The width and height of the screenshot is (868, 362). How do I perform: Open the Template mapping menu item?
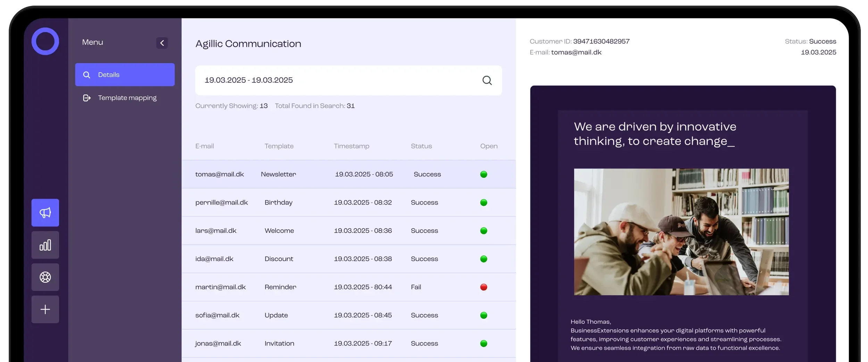pyautogui.click(x=127, y=98)
